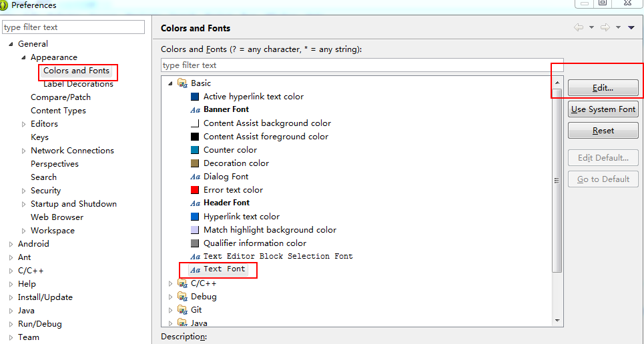Image resolution: width=644 pixels, height=344 pixels.
Task: Expand the Workspace tree node
Action: click(24, 231)
